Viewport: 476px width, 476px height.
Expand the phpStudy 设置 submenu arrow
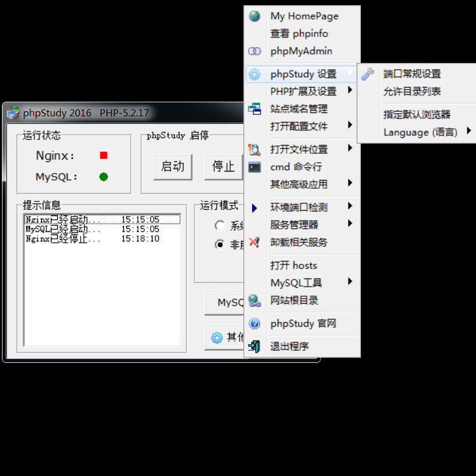[350, 72]
